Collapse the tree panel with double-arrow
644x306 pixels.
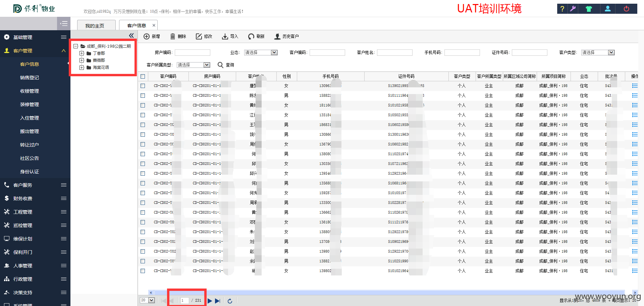pos(131,36)
